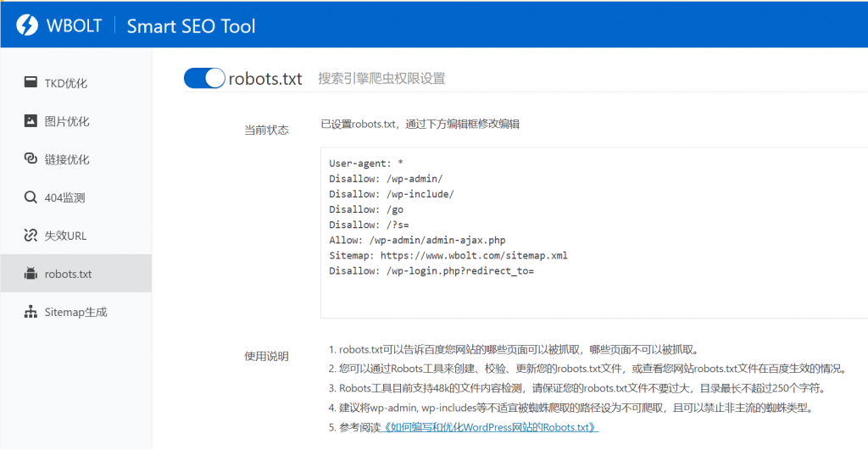Click the TKD优化 card icon in sidebar
The image size is (868, 450).
click(31, 82)
